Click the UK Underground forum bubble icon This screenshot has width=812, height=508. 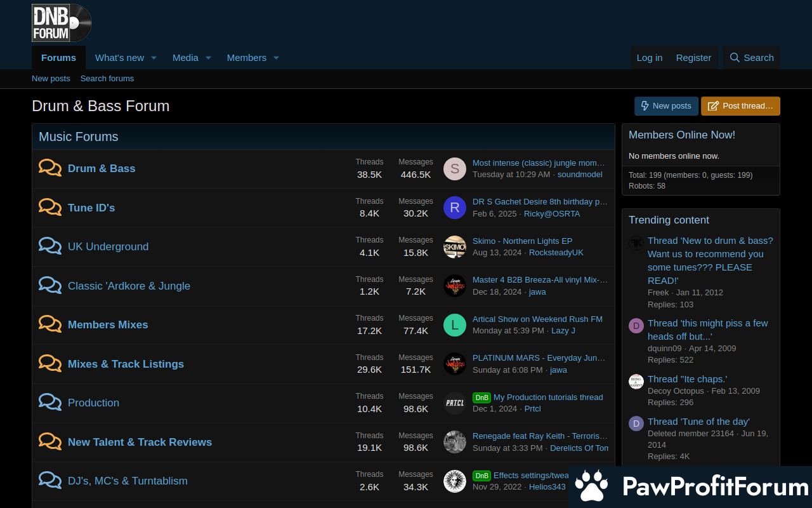pos(50,246)
